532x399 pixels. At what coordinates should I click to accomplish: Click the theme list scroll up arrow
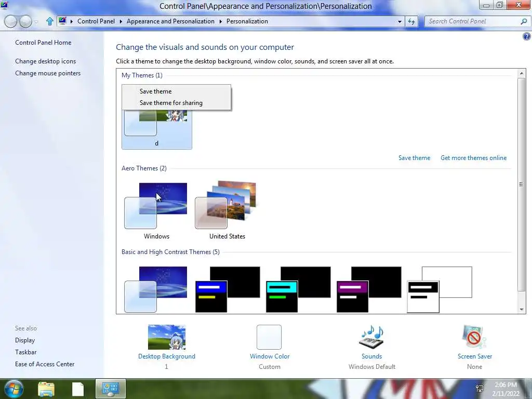(x=522, y=73)
